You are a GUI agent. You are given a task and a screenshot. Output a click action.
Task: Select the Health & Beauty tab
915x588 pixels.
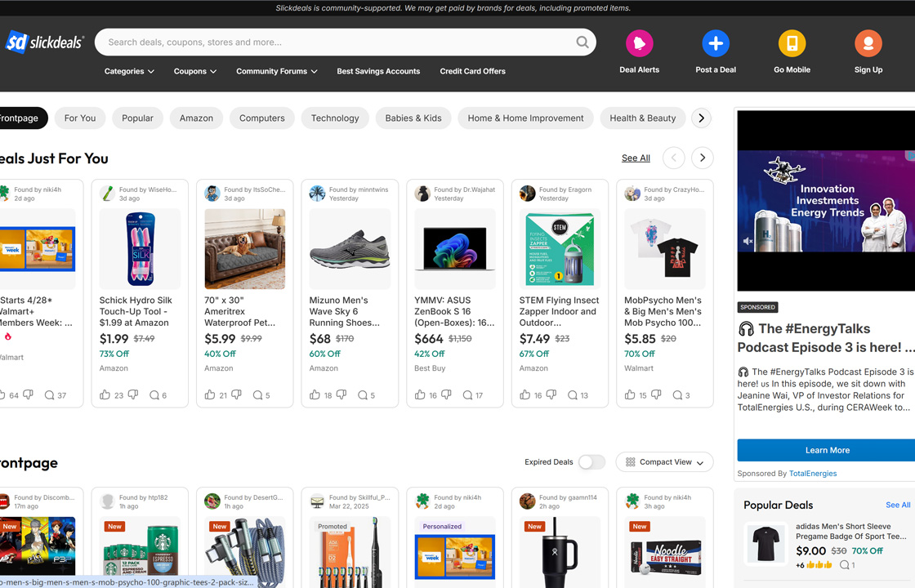643,118
